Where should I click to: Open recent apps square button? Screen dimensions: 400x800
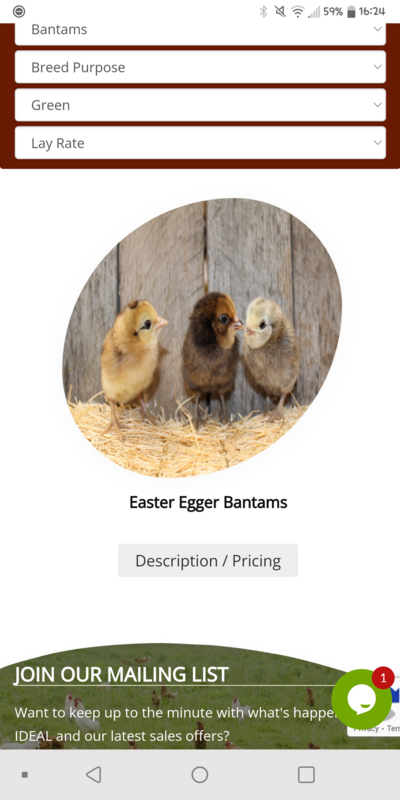pos(306,774)
